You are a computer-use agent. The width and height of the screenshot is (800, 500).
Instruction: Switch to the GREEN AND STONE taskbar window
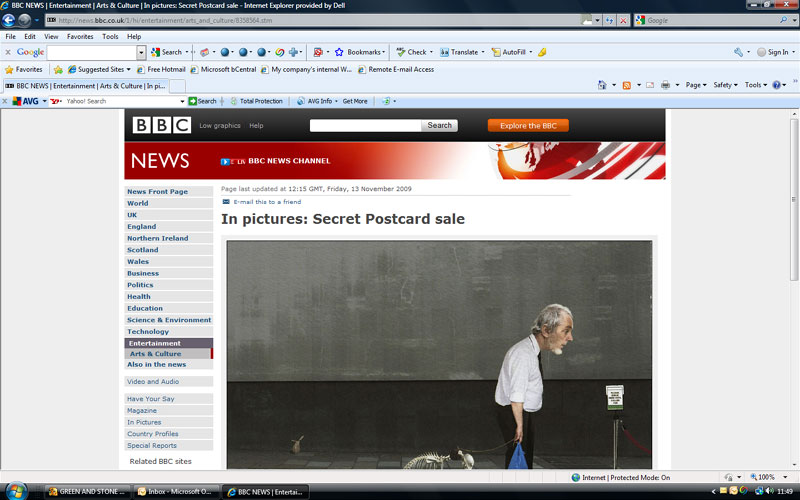[87, 492]
